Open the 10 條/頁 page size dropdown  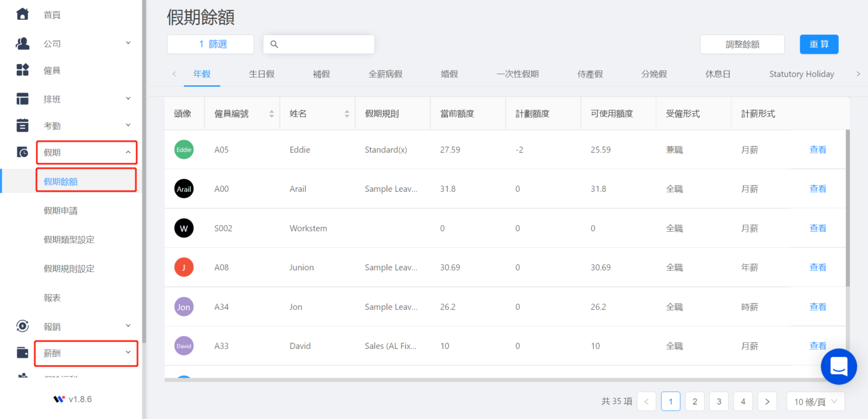(815, 401)
